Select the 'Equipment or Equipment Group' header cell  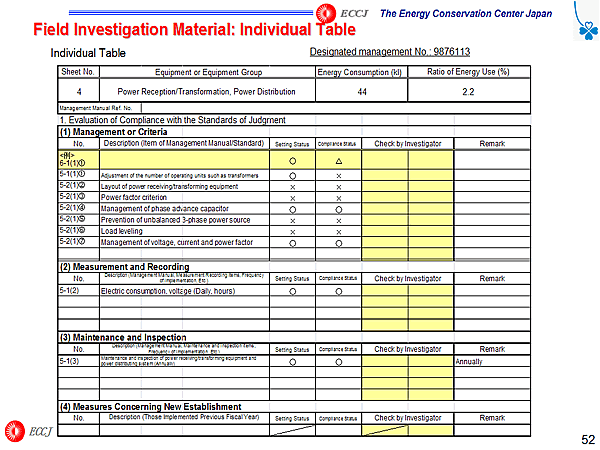point(208,72)
